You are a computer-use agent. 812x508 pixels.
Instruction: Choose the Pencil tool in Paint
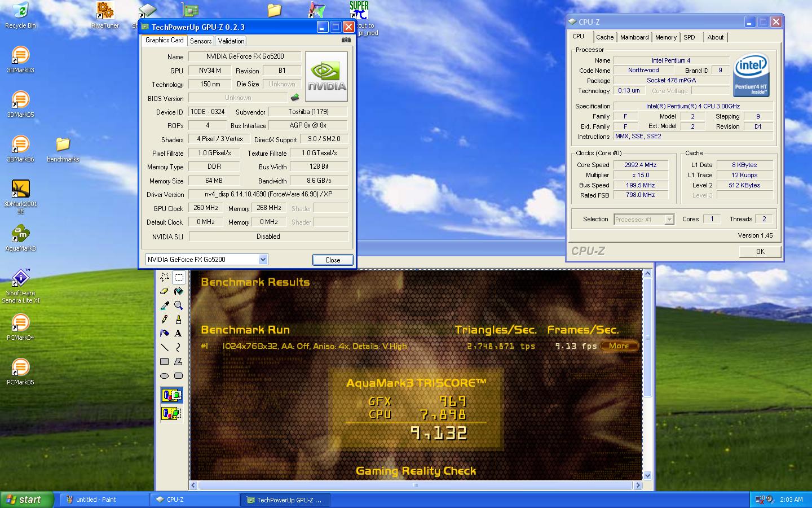[165, 319]
